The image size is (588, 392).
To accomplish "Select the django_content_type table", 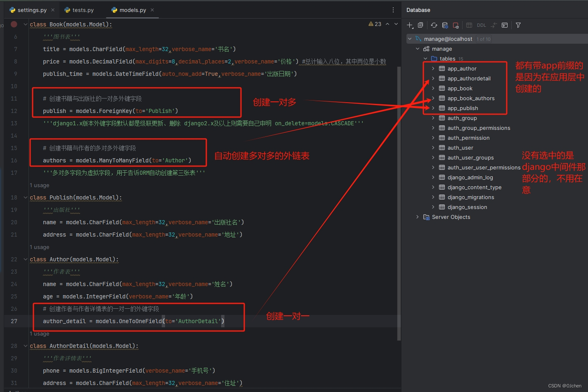I will pos(475,187).
